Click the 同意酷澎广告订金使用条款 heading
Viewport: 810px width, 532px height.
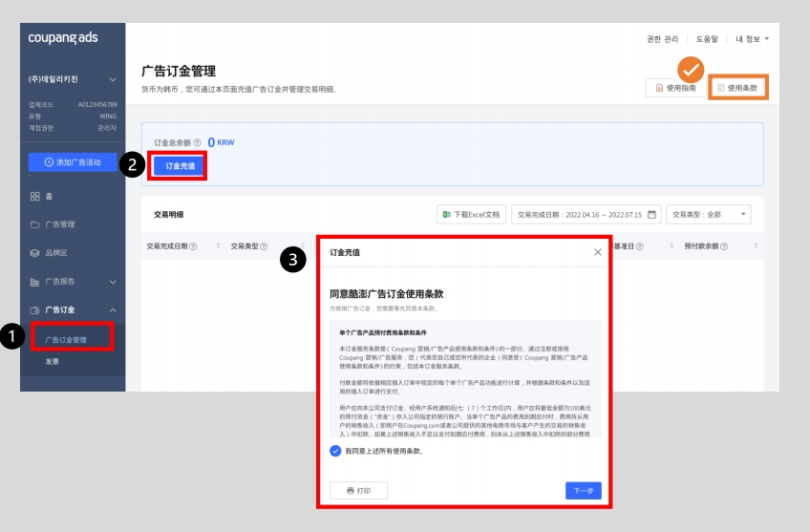[x=387, y=294]
